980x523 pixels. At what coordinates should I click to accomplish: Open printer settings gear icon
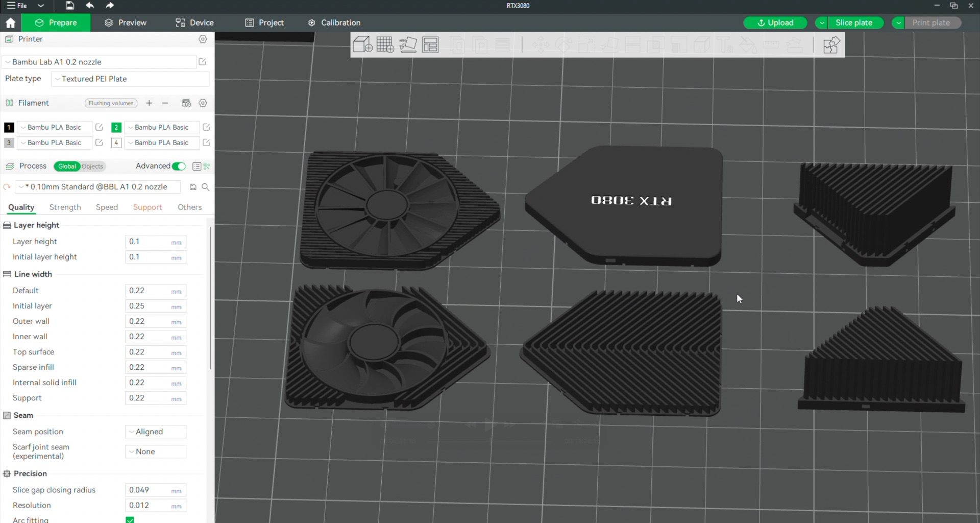pyautogui.click(x=203, y=39)
